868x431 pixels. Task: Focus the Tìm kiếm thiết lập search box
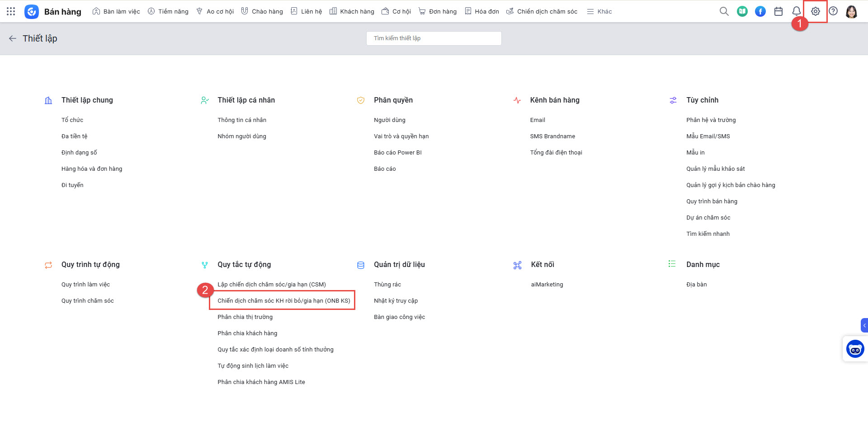pyautogui.click(x=434, y=38)
